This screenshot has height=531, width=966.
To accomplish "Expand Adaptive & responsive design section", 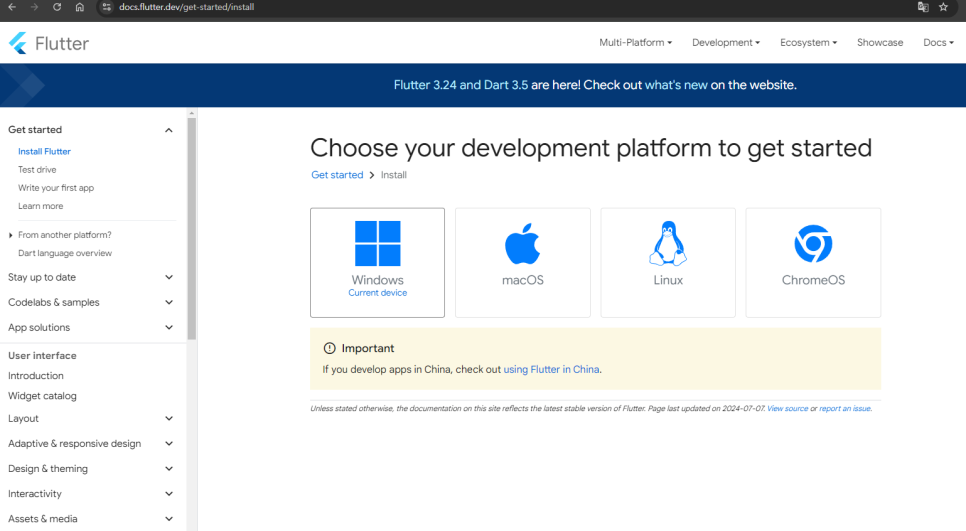I will tap(91, 444).
